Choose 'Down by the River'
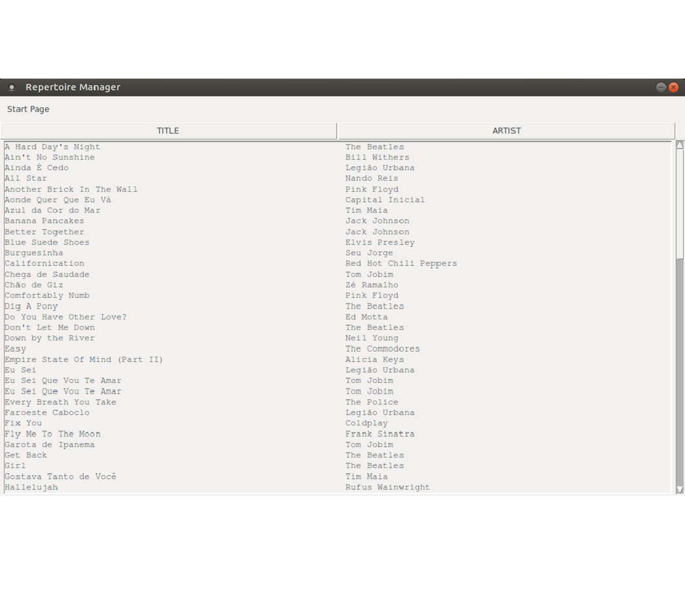685x616 pixels. (50, 338)
